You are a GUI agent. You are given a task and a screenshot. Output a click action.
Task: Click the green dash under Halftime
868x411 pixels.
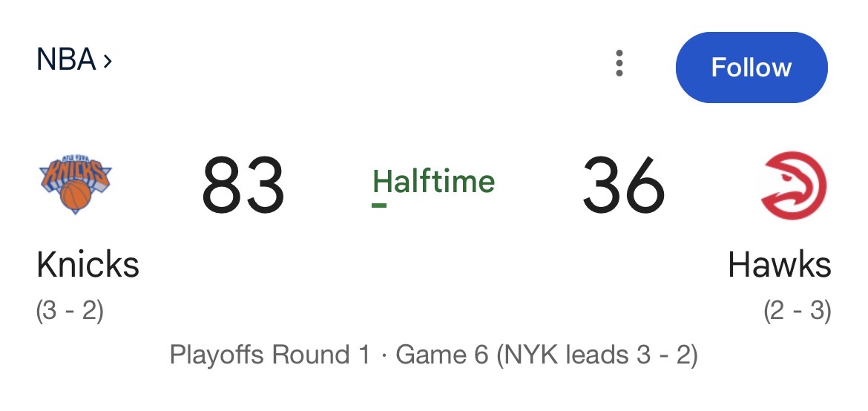coord(379,205)
